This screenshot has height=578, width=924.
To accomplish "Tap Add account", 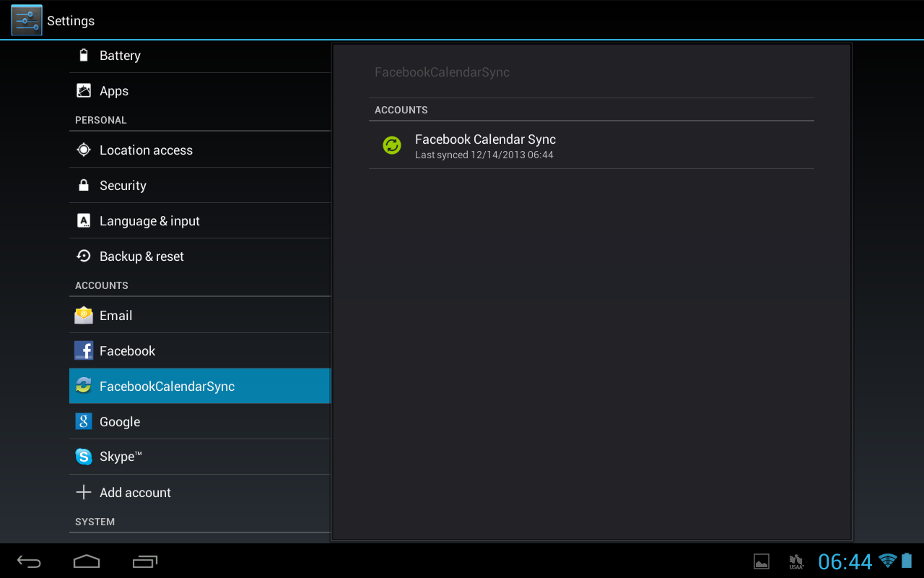I will coord(200,493).
